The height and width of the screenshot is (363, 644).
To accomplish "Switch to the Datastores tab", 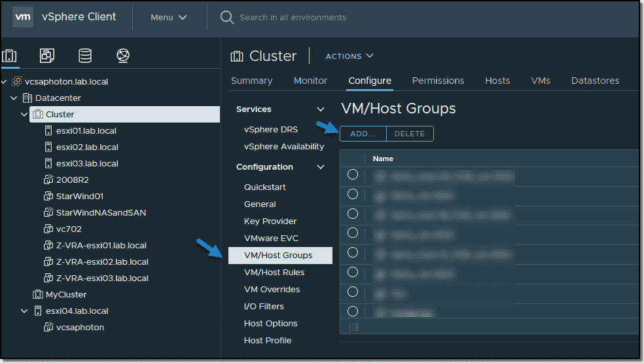I will (595, 81).
